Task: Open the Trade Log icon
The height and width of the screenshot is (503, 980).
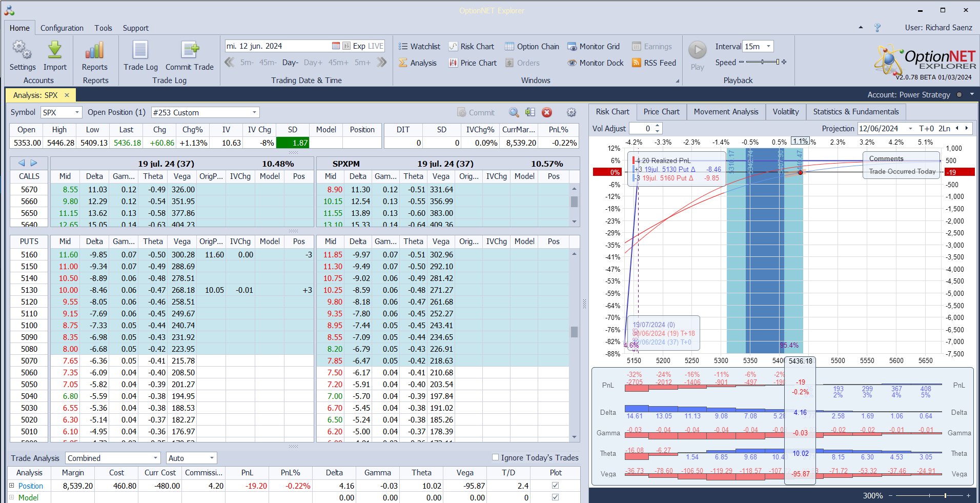Action: (140, 50)
